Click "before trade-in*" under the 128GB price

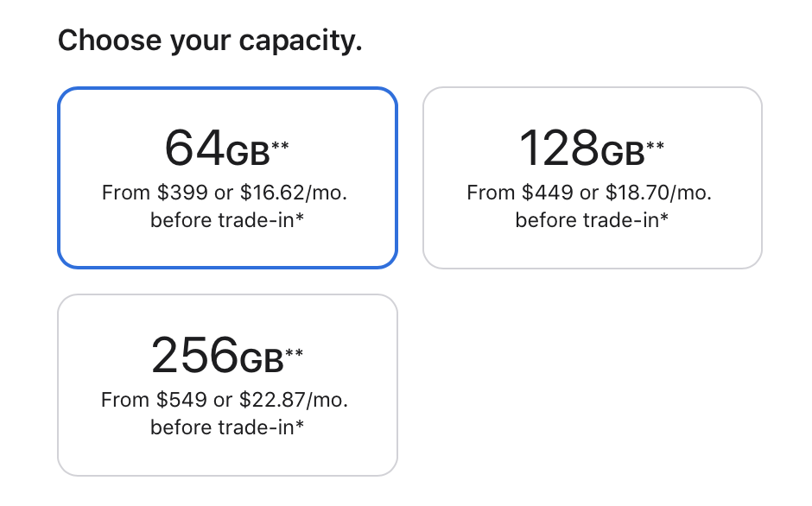click(x=592, y=220)
